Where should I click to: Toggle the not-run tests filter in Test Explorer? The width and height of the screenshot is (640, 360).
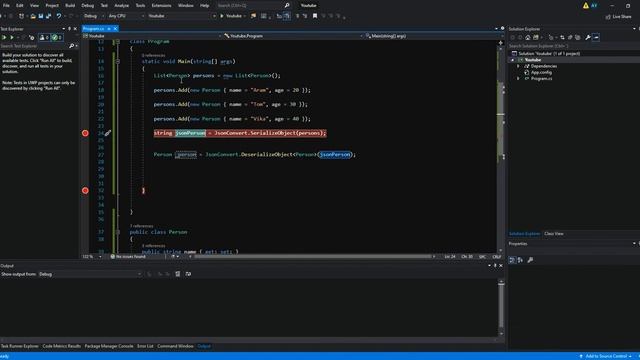pyautogui.click(x=44, y=37)
